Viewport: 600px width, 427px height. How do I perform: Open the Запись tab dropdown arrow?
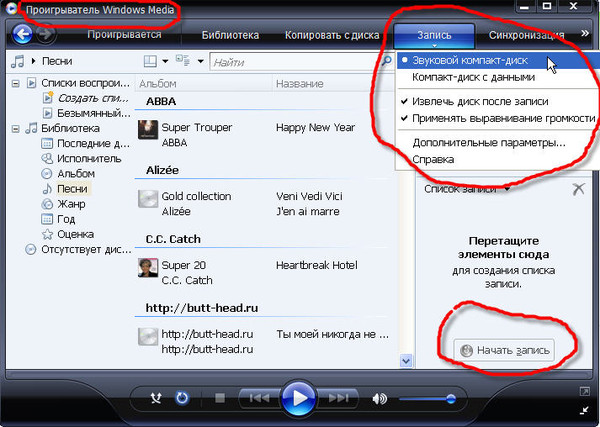(x=434, y=46)
